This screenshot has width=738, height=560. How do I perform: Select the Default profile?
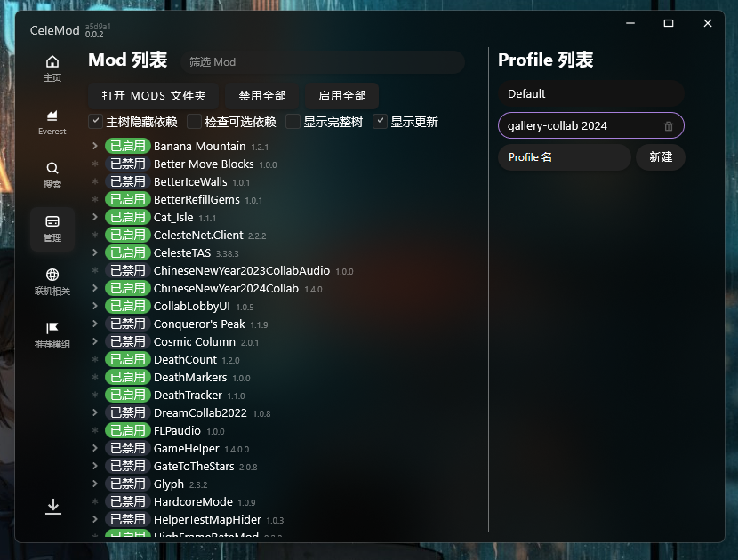tap(590, 94)
